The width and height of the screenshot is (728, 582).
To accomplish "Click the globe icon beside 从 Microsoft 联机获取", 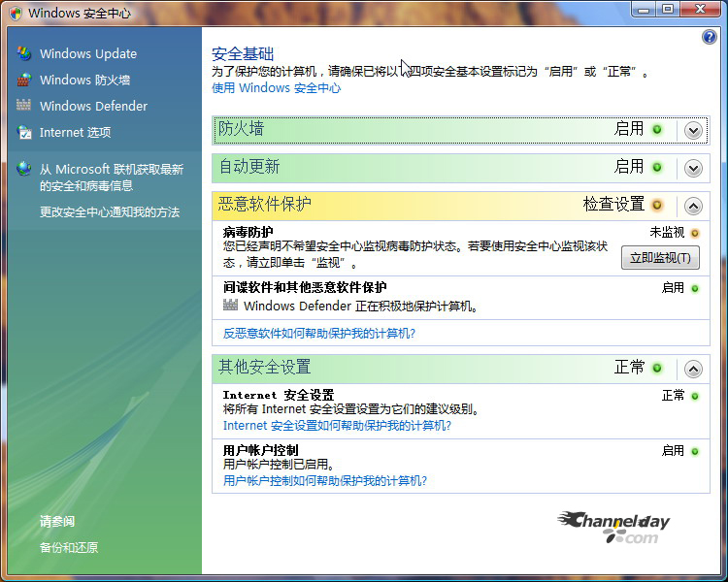I will pyautogui.click(x=23, y=168).
